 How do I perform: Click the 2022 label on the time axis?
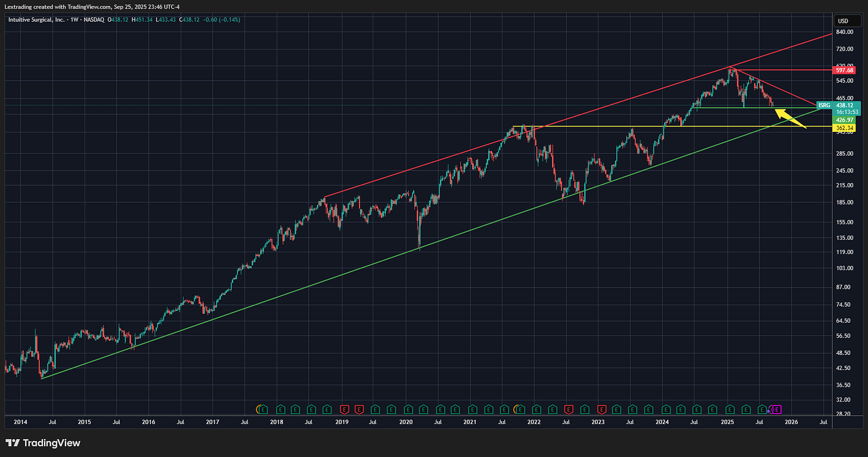[x=533, y=422]
